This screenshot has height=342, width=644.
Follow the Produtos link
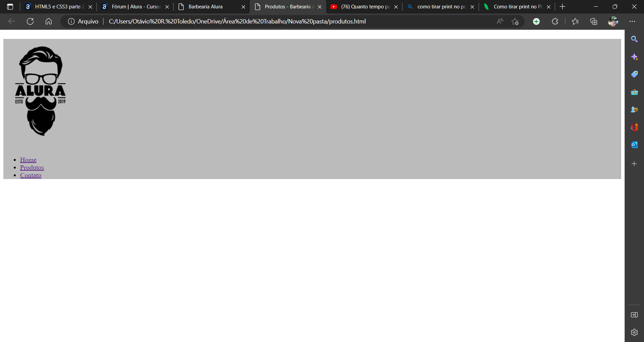(x=32, y=168)
